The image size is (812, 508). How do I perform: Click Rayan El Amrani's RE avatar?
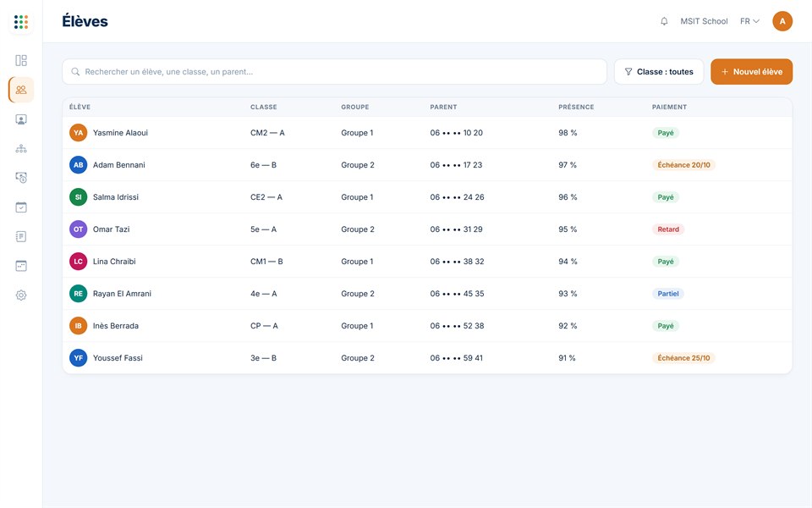tap(78, 294)
